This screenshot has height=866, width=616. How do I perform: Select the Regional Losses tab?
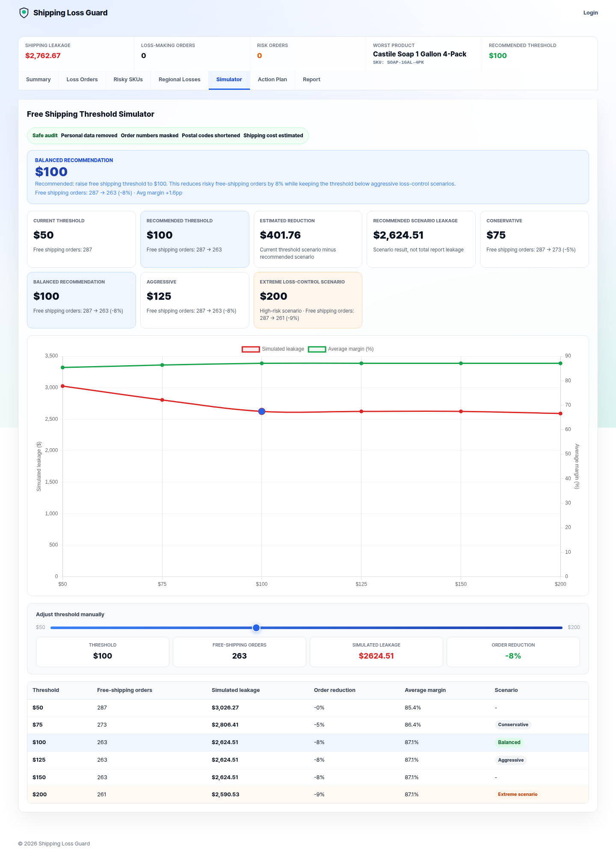180,80
